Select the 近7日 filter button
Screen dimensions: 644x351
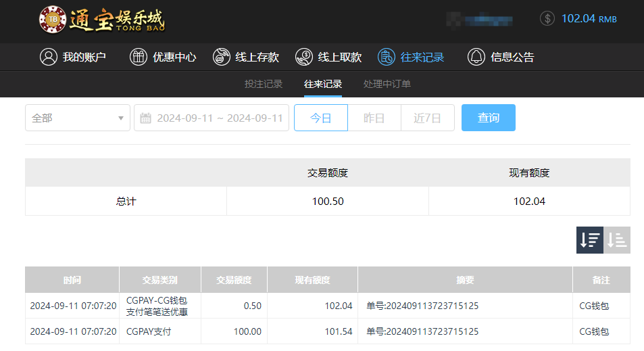click(427, 118)
